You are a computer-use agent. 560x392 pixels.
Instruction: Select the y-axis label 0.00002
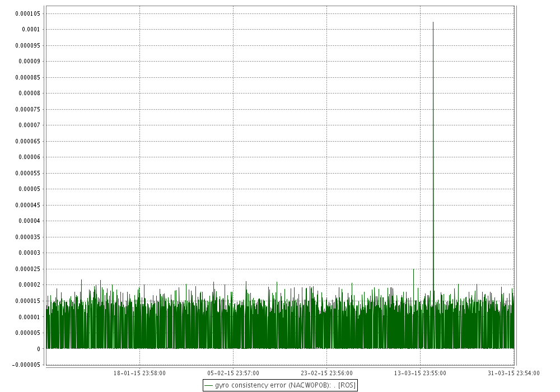(x=29, y=285)
